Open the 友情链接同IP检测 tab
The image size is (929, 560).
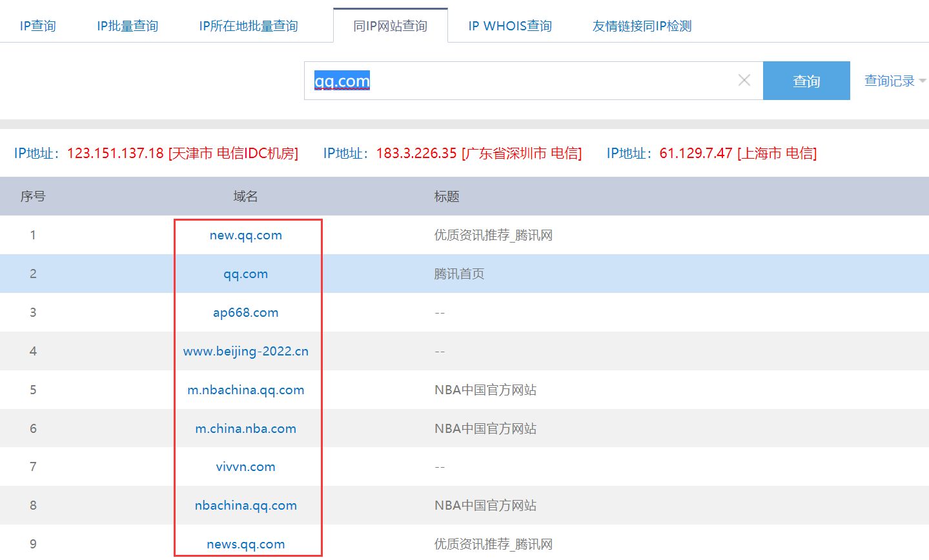642,26
